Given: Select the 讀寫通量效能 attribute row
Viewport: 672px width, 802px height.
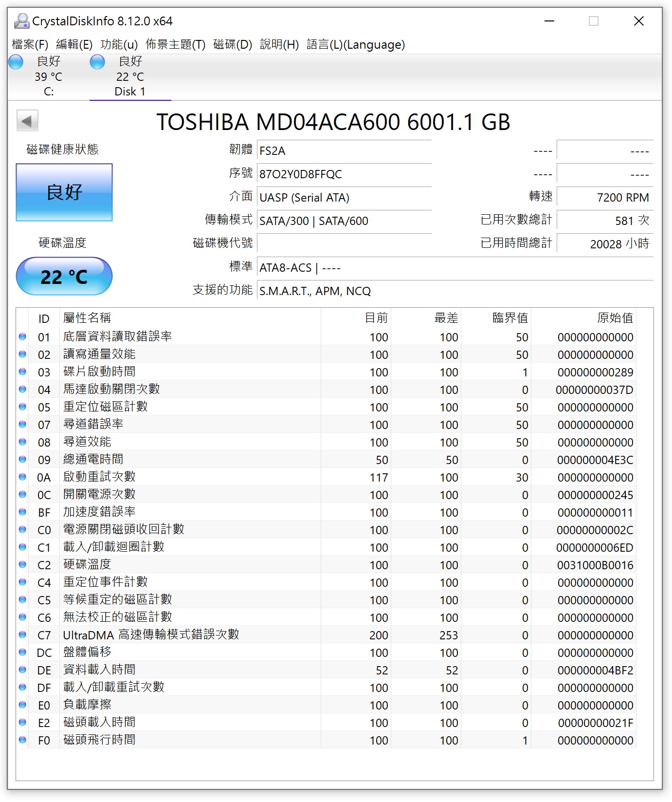Looking at the screenshot, I should (x=327, y=354).
